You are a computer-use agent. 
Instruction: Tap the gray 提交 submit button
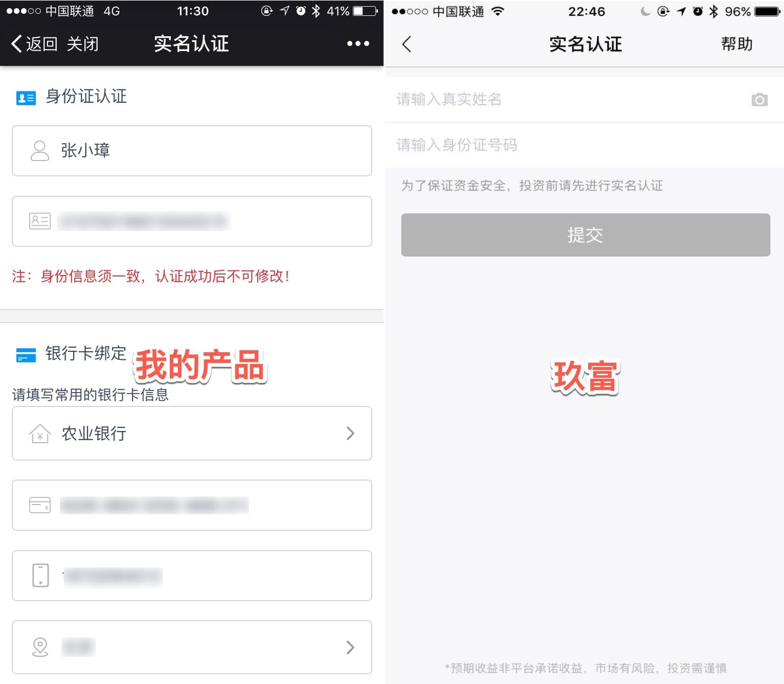coord(586,235)
